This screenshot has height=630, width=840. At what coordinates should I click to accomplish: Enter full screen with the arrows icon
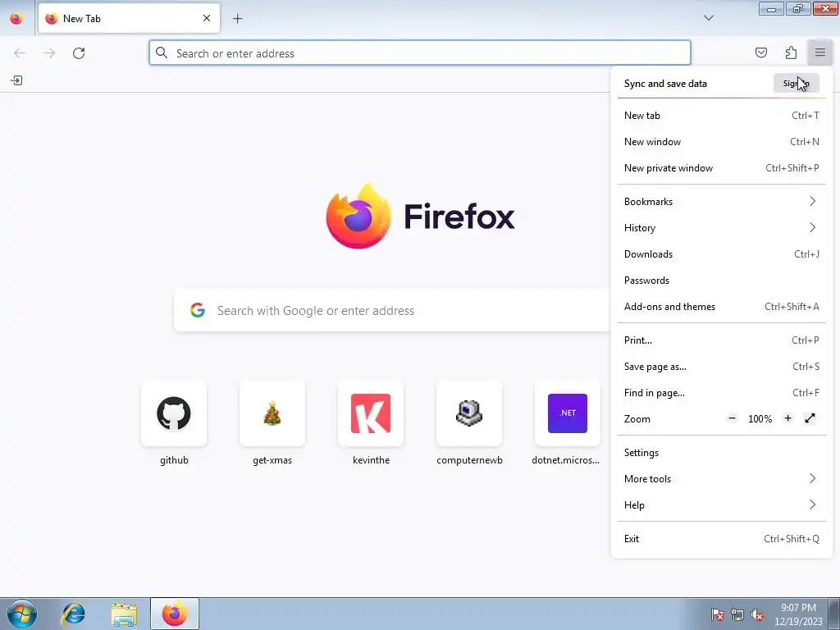click(x=810, y=418)
